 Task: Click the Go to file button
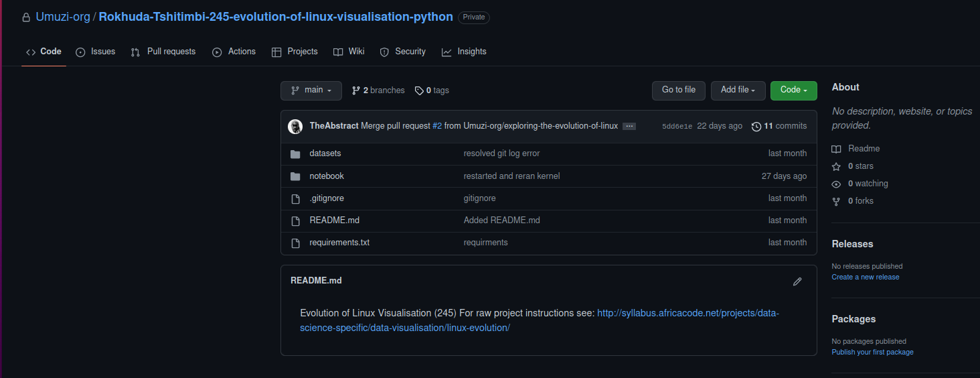pos(678,90)
